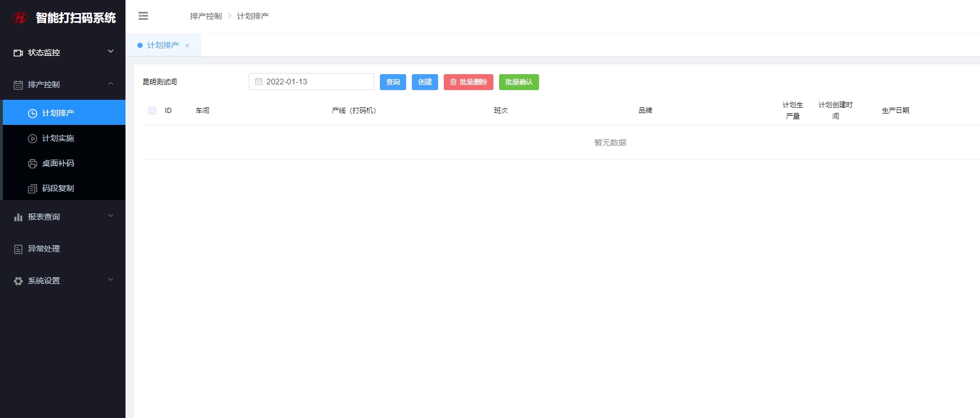Switch to the 计划排产 tab
This screenshot has height=418, width=980.
point(163,45)
